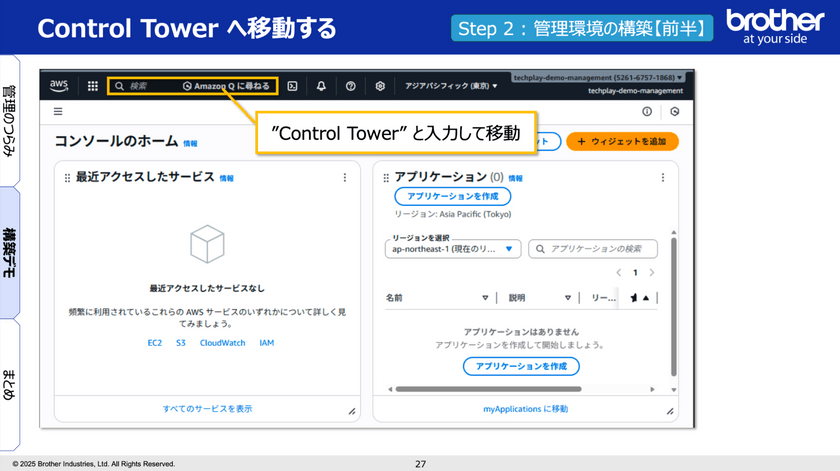
Task: Open the AWS services grid menu
Action: point(93,86)
